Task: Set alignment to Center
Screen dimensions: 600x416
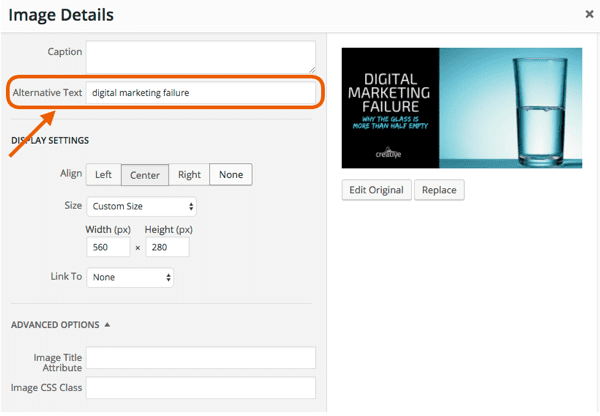Action: pyautogui.click(x=145, y=175)
